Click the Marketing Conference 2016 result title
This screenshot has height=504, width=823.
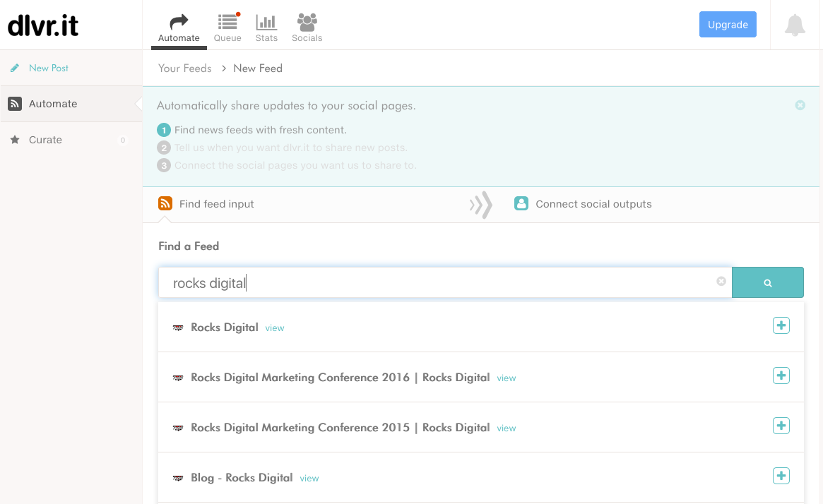340,378
